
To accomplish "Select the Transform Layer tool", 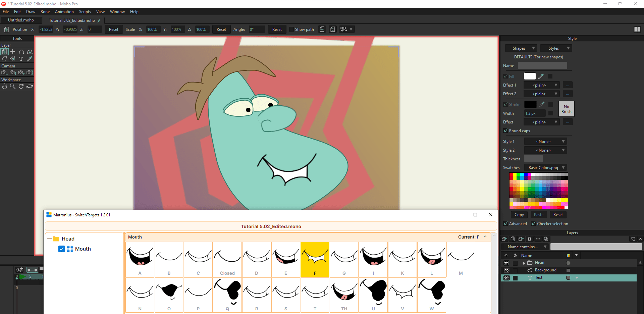I will tap(4, 52).
